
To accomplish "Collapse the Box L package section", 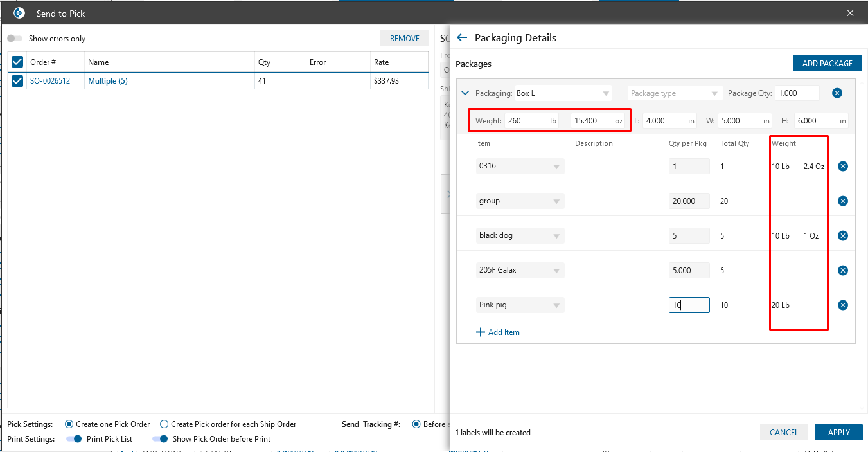I will pyautogui.click(x=466, y=93).
